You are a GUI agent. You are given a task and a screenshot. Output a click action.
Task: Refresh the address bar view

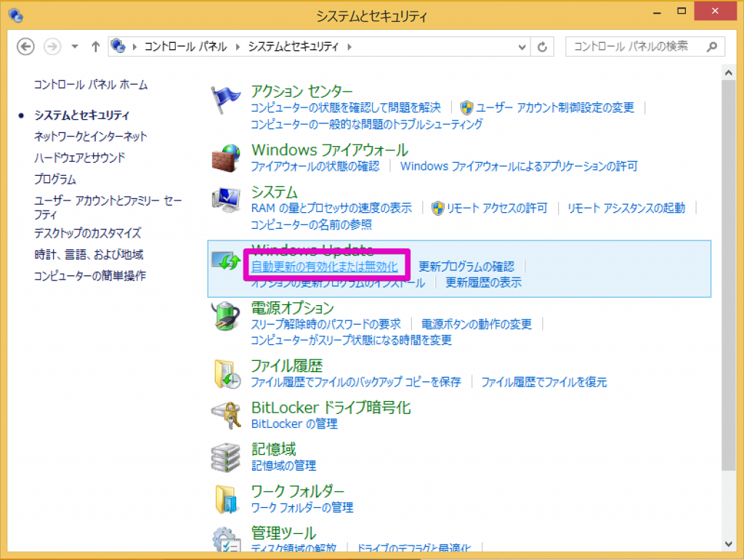click(x=542, y=46)
